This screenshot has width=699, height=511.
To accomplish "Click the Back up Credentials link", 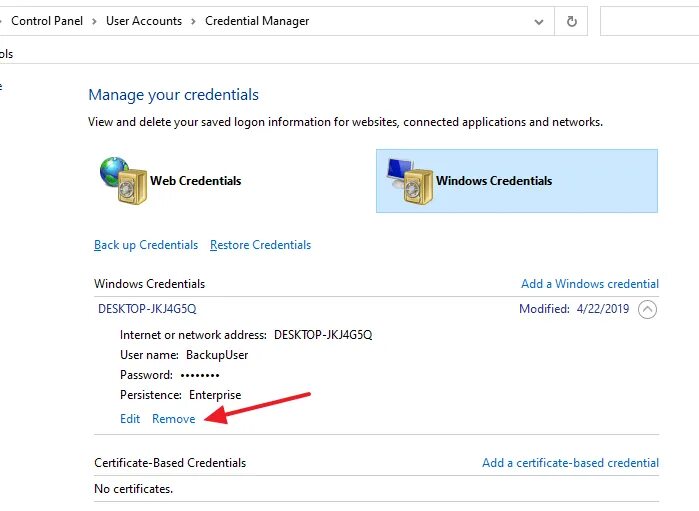I will point(146,245).
